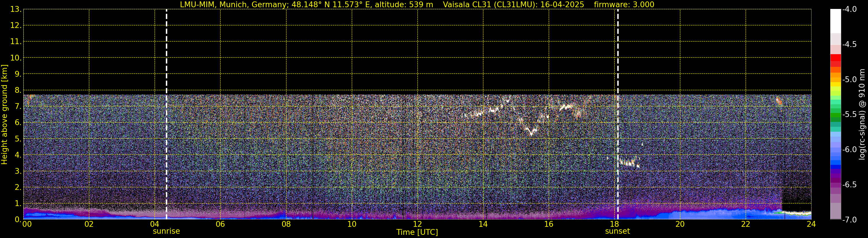Click the 12 tick label on time axis
The width and height of the screenshot is (868, 238).
pyautogui.click(x=417, y=224)
